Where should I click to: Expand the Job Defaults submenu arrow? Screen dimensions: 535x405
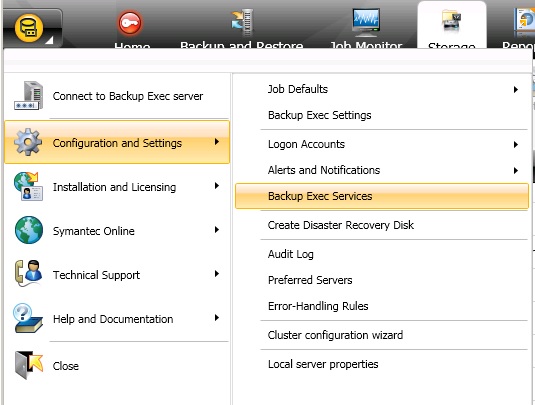[516, 90]
